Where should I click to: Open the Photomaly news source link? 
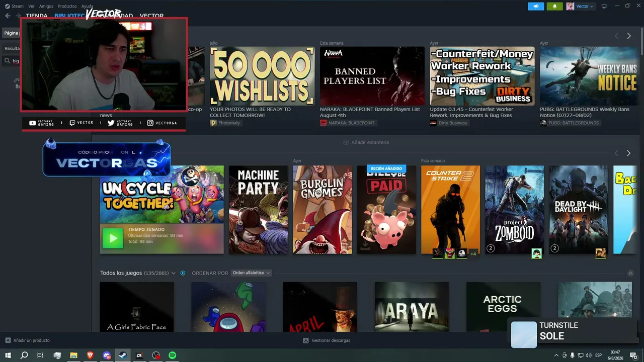point(225,123)
